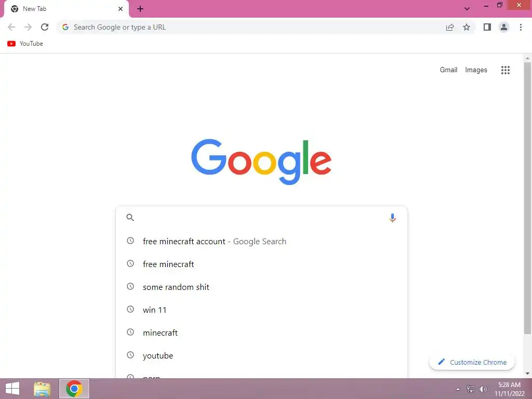Image resolution: width=532 pixels, height=399 pixels.
Task: Click the Chrome taskbar icon
Action: (74, 389)
